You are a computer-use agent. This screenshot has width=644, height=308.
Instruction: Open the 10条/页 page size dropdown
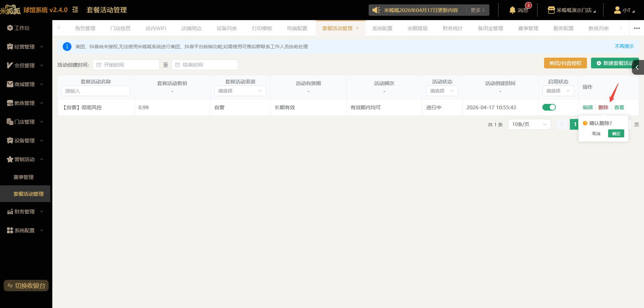click(x=530, y=124)
